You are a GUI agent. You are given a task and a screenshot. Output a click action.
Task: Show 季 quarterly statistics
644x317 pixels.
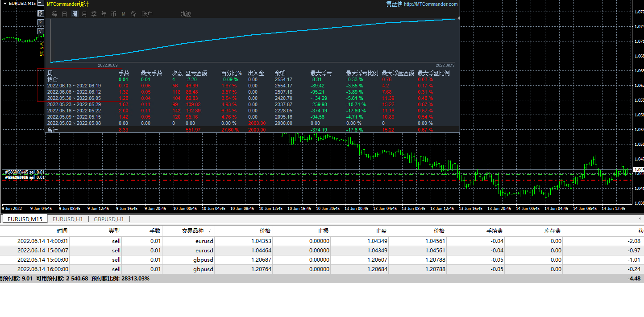point(94,14)
